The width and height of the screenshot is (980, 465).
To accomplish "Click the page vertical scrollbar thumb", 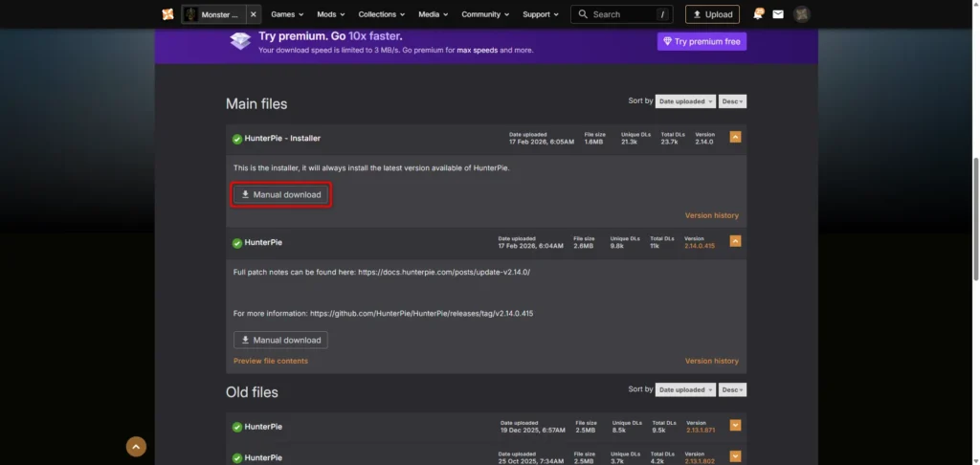I will 975,220.
